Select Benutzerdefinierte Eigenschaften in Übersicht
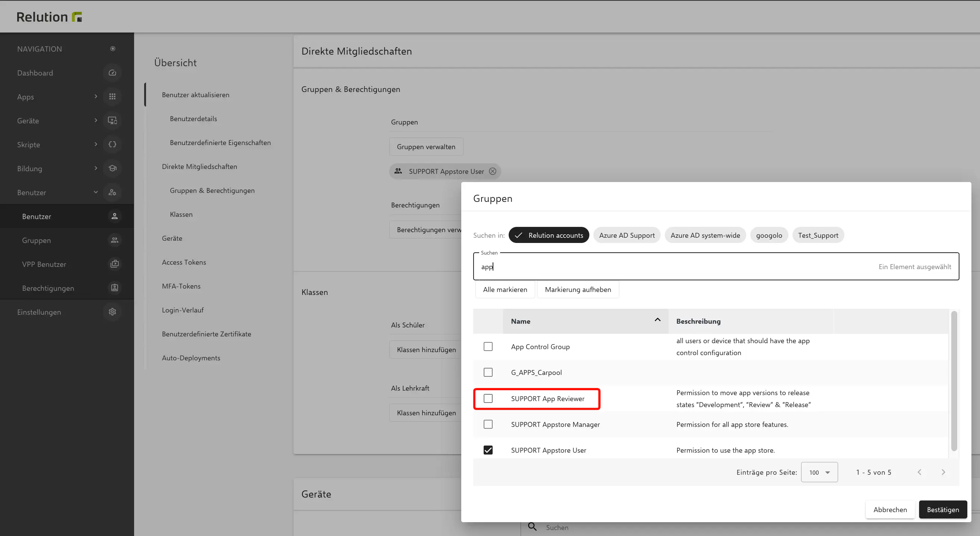 coord(220,143)
